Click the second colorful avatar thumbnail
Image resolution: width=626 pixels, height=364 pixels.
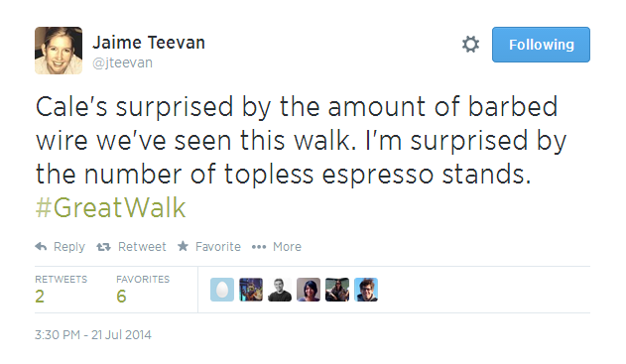251,290
